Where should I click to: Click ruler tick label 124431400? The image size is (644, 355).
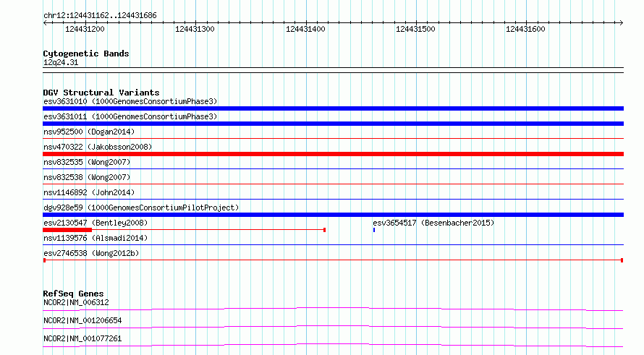coord(305,29)
